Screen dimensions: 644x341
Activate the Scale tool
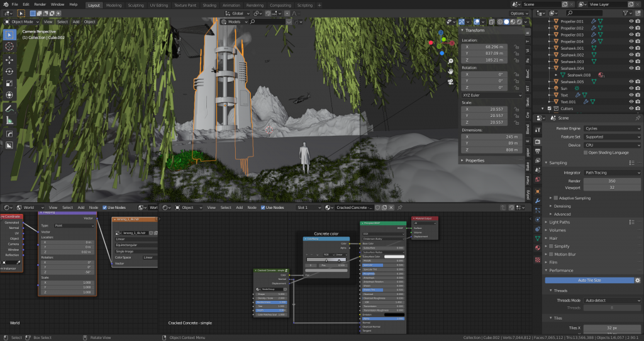(9, 84)
